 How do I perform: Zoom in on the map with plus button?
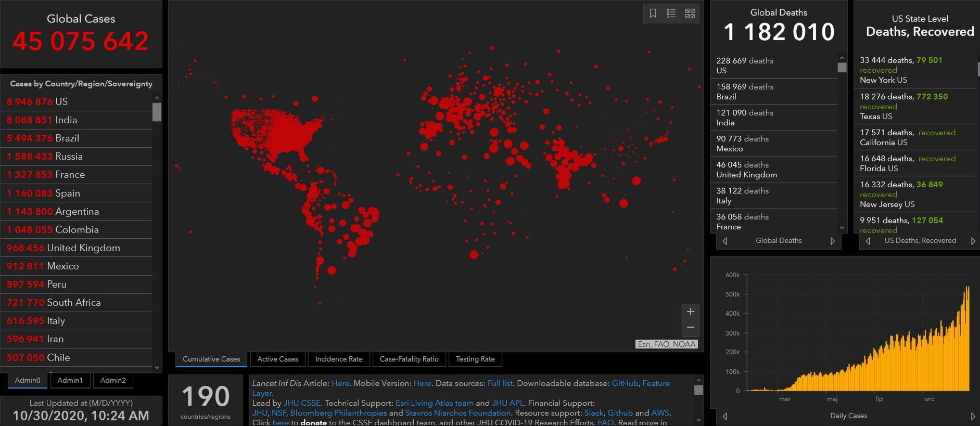pyautogui.click(x=691, y=312)
